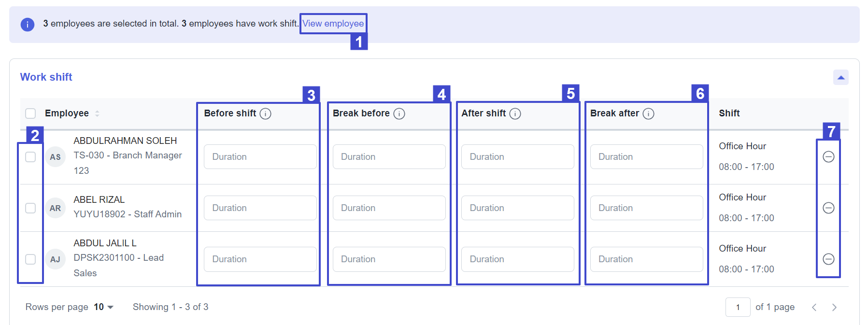Open the View employee link

[x=333, y=24]
